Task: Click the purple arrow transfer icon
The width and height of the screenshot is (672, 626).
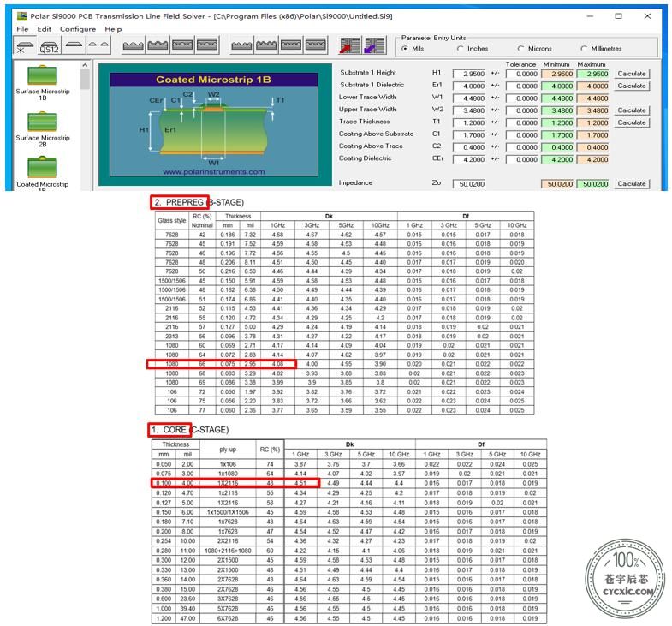Action: [375, 45]
